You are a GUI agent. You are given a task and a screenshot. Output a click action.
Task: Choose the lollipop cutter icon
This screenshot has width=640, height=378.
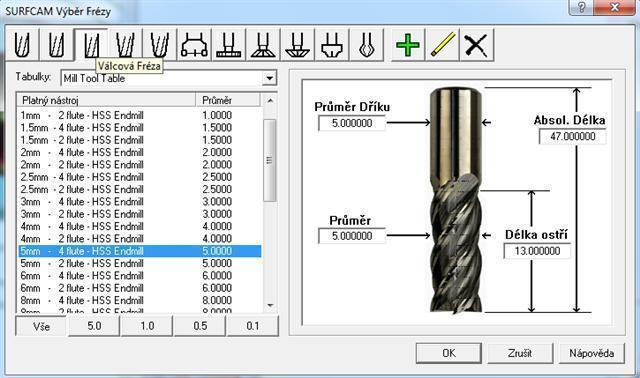(366, 44)
